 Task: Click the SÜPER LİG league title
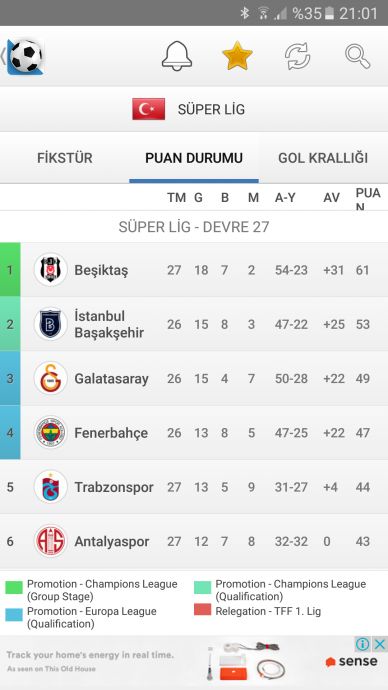pyautogui.click(x=211, y=110)
